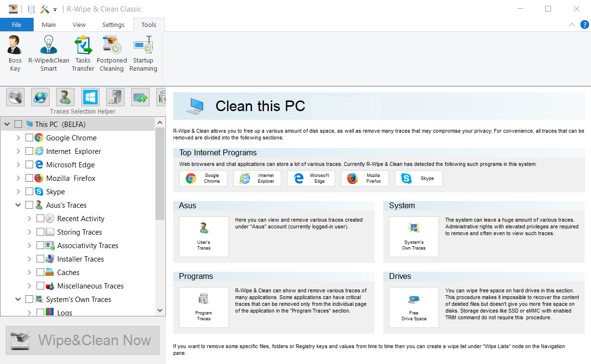
Task: Collapse the Asus's Traces node
Action: 18,205
